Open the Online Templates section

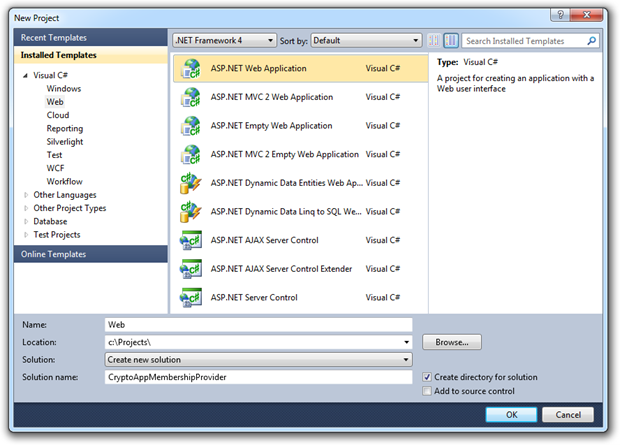[x=91, y=254]
